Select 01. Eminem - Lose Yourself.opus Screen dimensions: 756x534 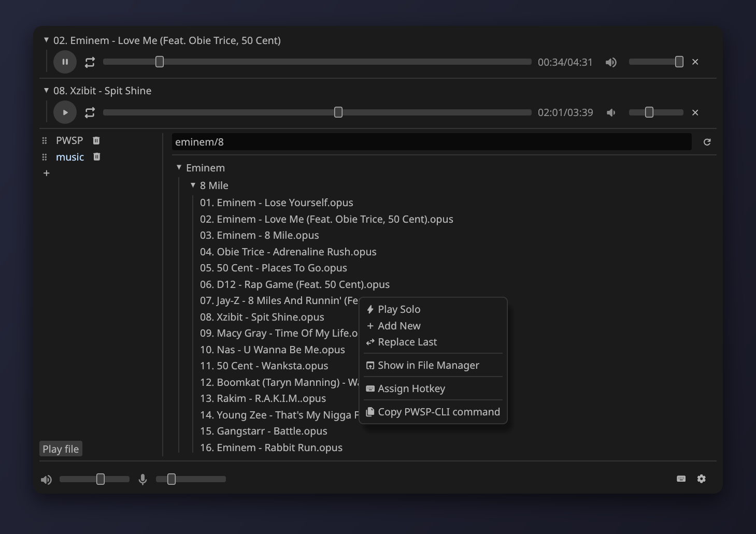point(277,203)
